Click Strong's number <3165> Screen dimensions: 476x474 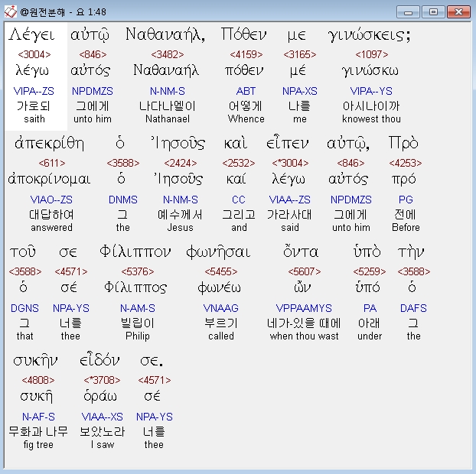(x=300, y=54)
